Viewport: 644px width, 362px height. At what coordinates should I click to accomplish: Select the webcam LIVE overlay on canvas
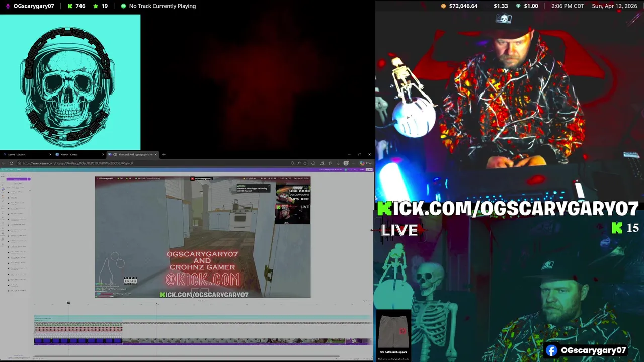click(293, 214)
